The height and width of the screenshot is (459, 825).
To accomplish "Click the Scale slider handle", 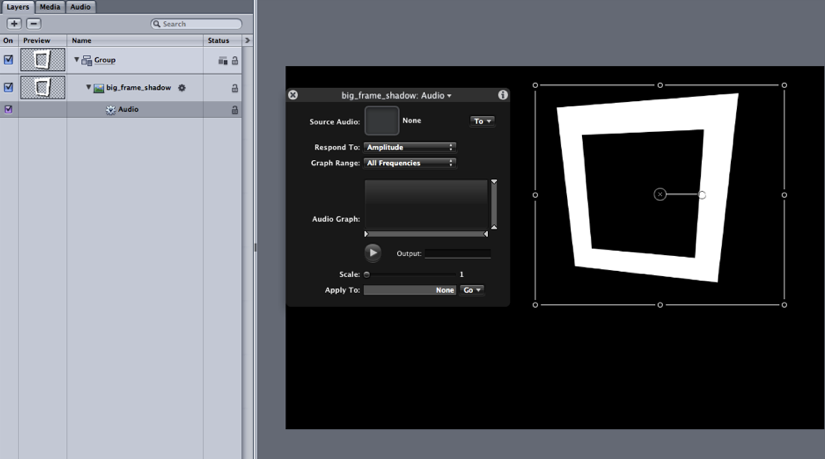I will click(367, 274).
